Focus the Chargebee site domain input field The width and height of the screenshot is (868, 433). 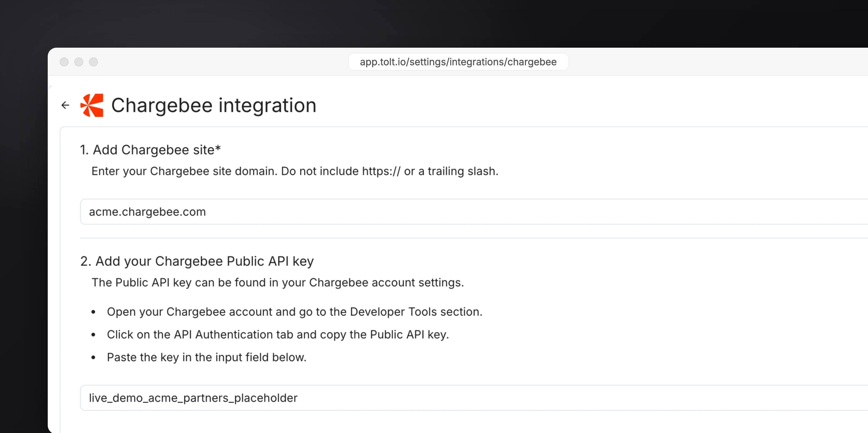tap(474, 212)
